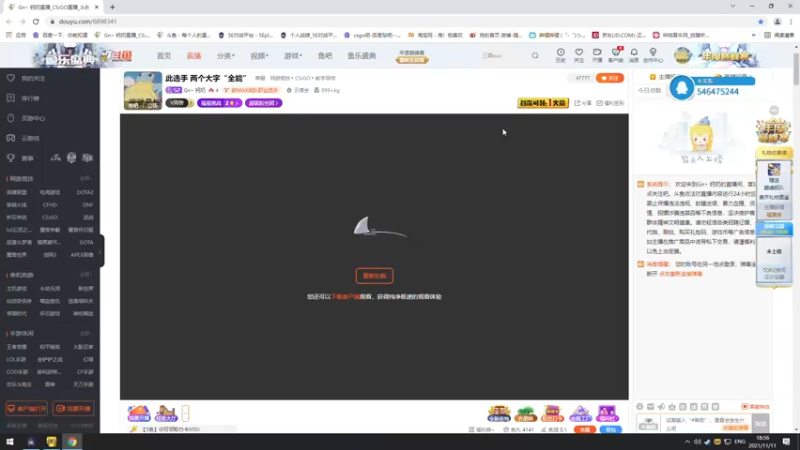Select DOTA2 in game category list
The width and height of the screenshot is (800, 450).
(x=85, y=192)
